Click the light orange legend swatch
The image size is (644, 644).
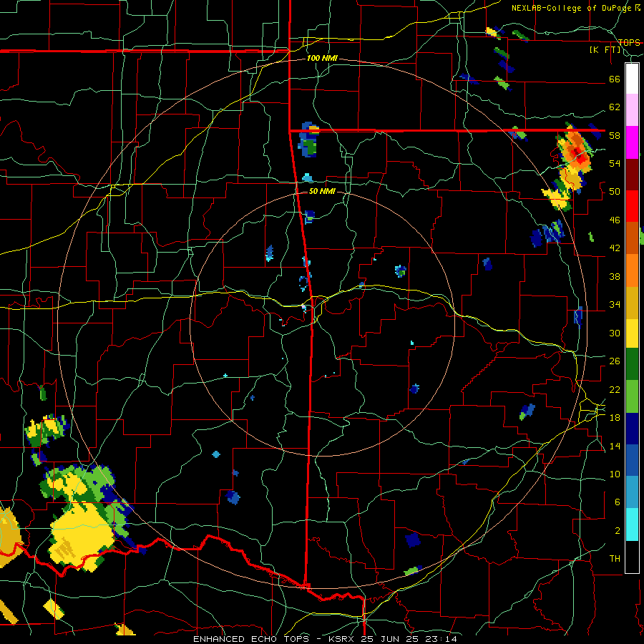click(632, 270)
